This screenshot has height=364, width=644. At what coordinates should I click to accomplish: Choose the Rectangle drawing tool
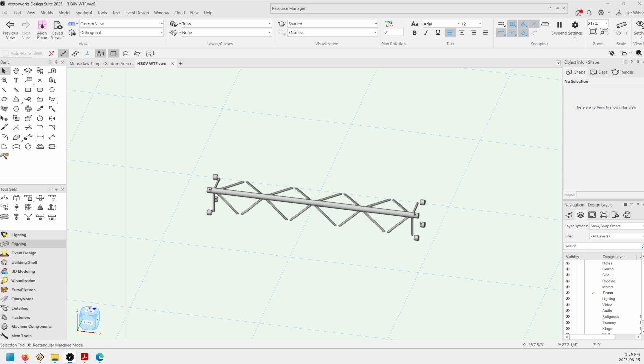pos(28,90)
